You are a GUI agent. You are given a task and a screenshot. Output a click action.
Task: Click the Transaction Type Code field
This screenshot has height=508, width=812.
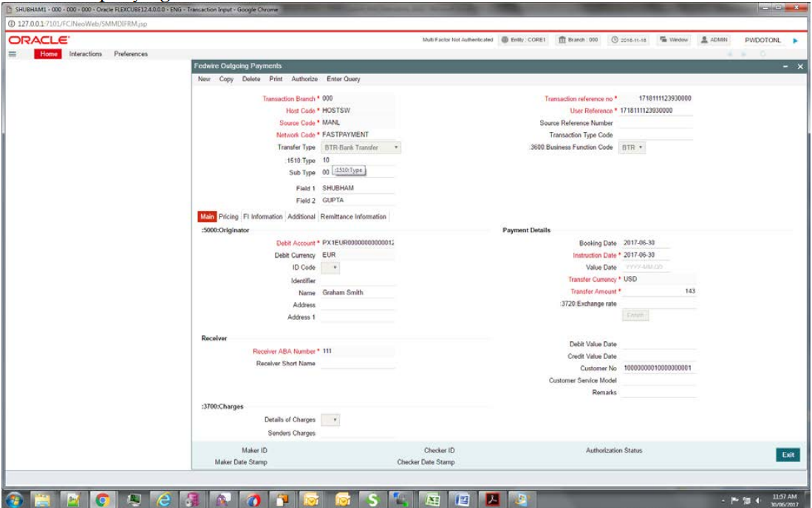point(657,135)
